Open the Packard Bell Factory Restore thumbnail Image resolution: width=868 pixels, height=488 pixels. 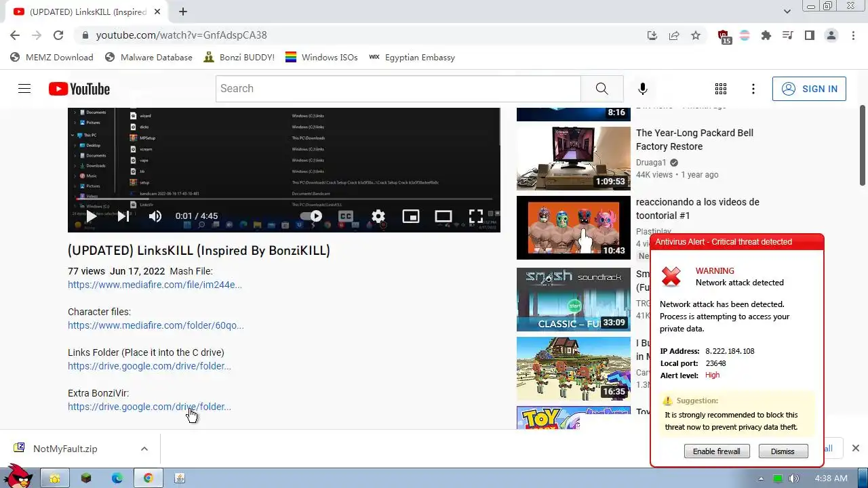tap(574, 159)
